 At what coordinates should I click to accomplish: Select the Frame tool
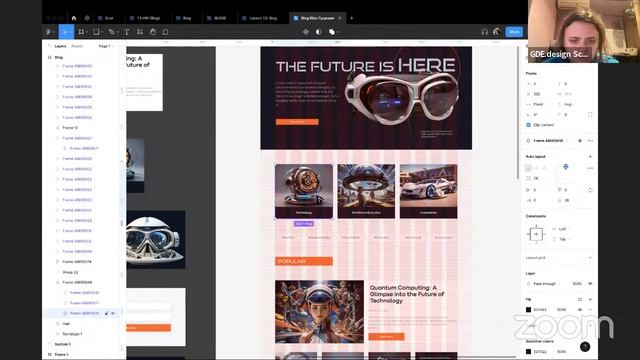[81, 32]
